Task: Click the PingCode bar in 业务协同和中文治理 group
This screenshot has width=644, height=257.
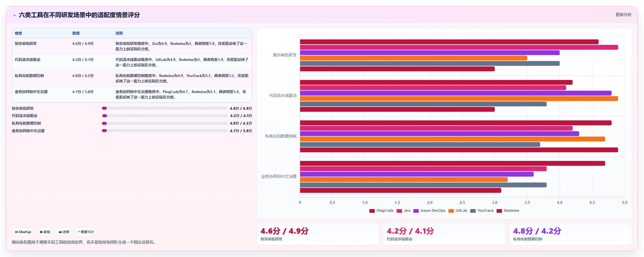Action: tap(452, 163)
